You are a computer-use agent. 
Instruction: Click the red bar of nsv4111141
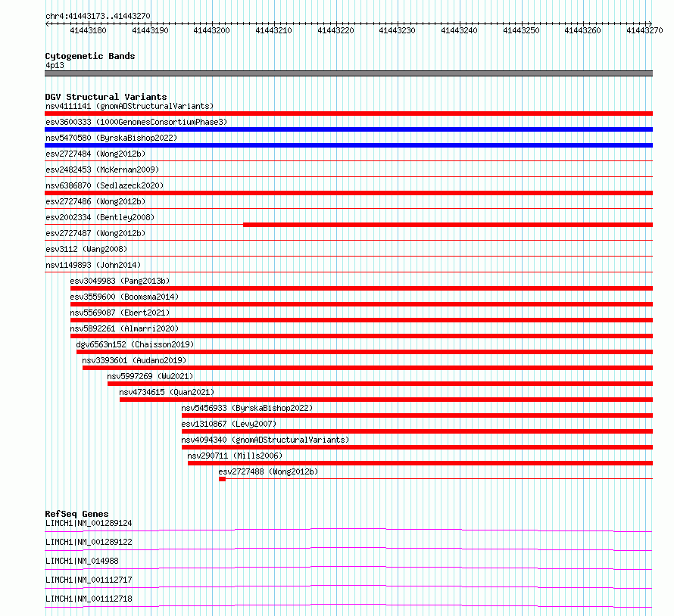click(x=348, y=114)
